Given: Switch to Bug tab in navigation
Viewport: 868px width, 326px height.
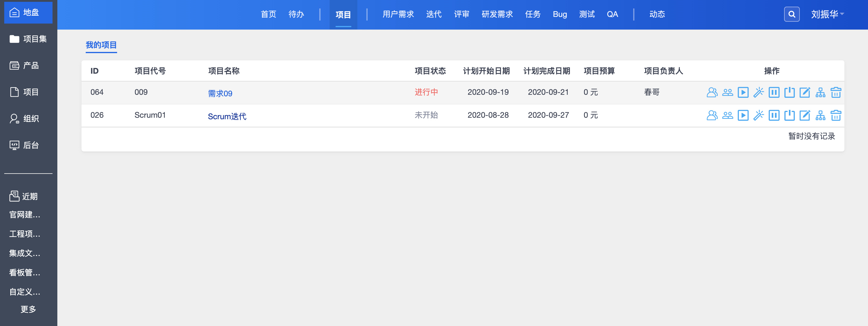Looking at the screenshot, I should [x=560, y=14].
